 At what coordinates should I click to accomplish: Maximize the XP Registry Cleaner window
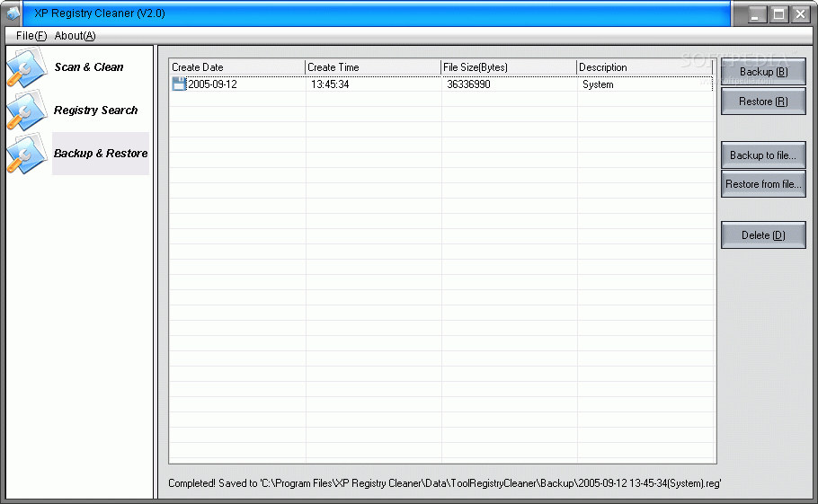tap(778, 14)
